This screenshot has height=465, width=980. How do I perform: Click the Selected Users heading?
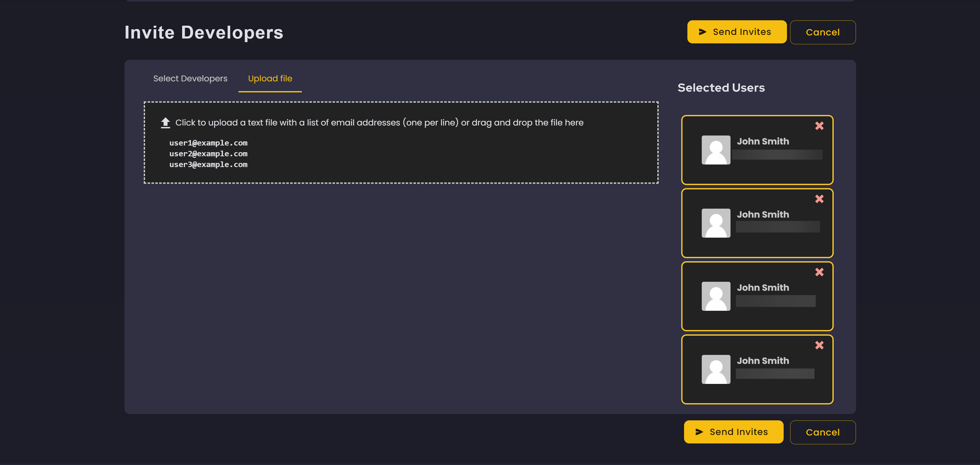pyautogui.click(x=721, y=88)
